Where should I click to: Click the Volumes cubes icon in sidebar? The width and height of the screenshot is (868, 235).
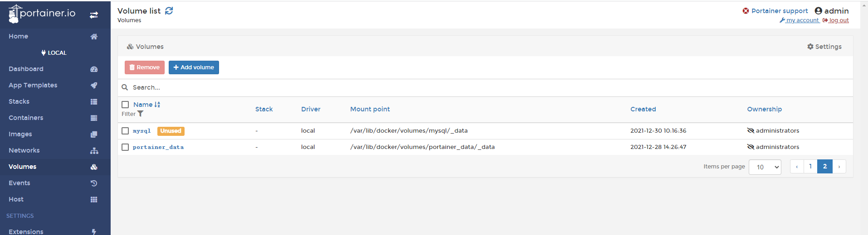[x=94, y=167]
